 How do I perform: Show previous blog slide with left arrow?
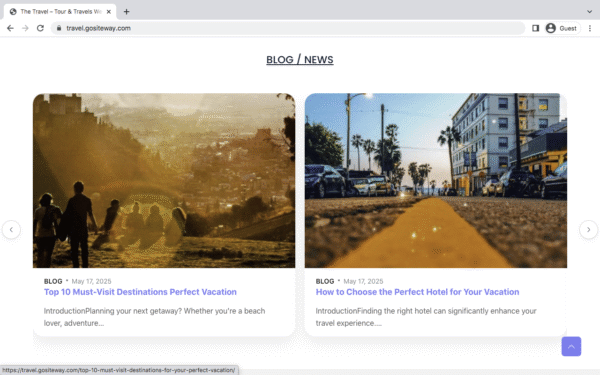[x=11, y=230]
